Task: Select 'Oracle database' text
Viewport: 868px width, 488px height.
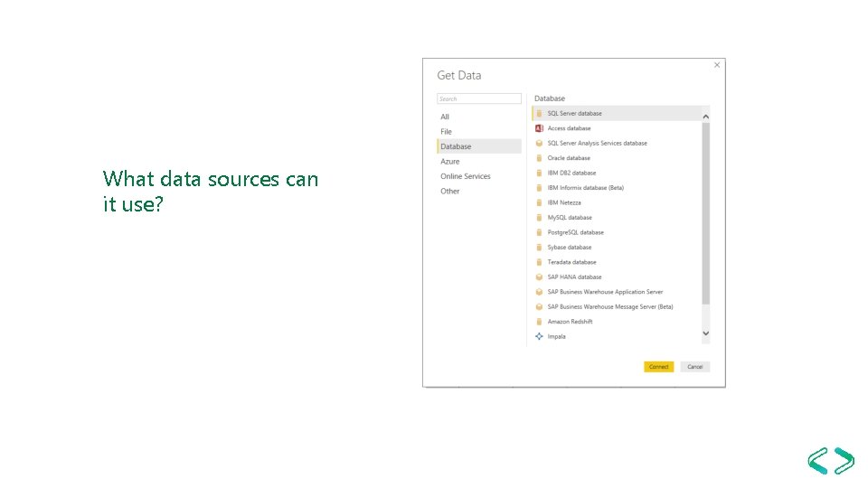Action: point(569,158)
